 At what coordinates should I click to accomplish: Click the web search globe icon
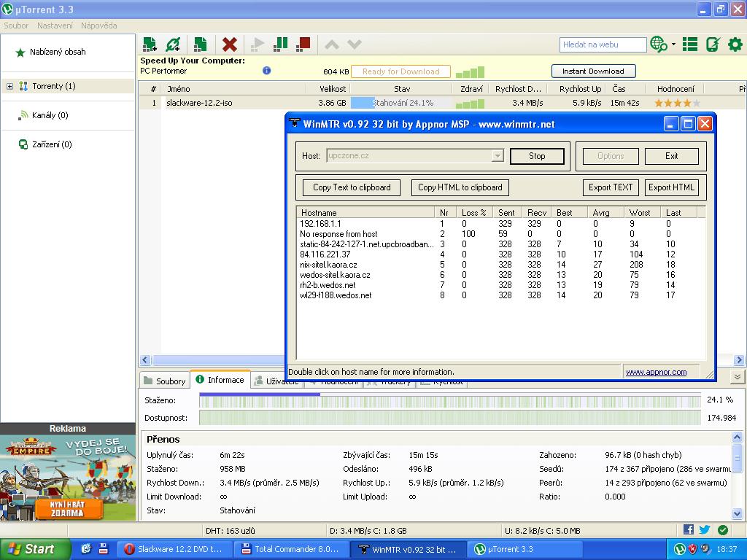[659, 44]
